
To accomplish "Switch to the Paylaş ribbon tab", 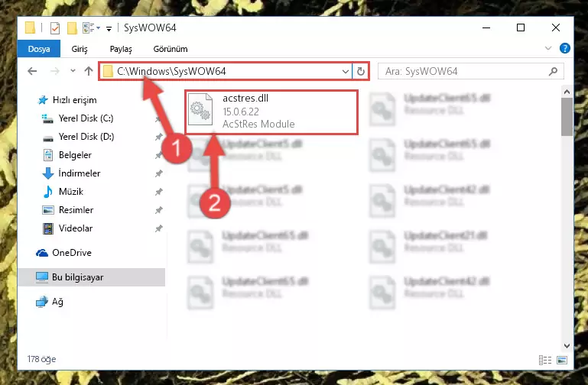I will (x=121, y=49).
